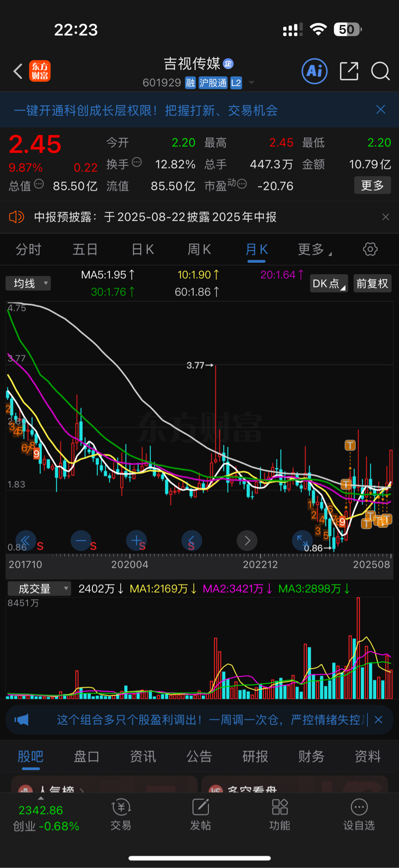Tap the 前复权 adjustment button
This screenshot has height=868, width=399.
(372, 283)
